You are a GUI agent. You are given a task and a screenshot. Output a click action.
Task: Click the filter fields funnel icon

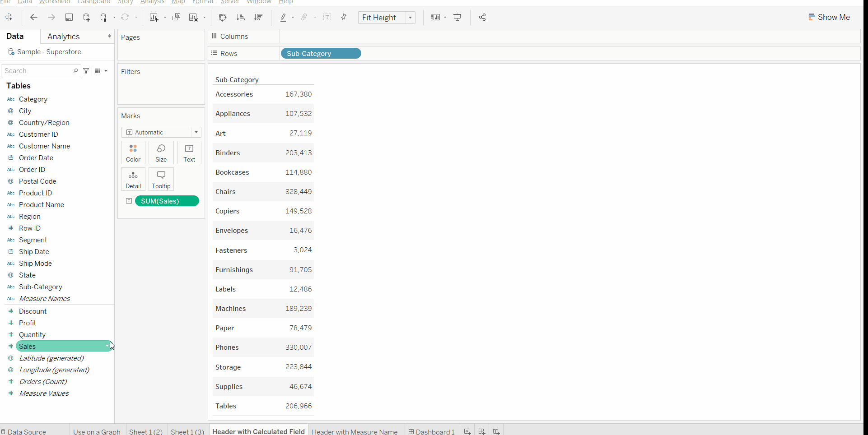click(86, 71)
